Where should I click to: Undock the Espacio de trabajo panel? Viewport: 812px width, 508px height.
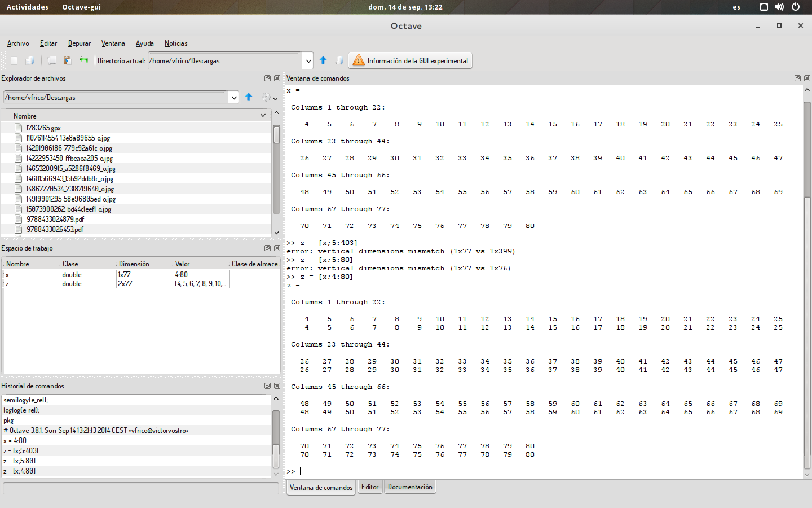[267, 248]
